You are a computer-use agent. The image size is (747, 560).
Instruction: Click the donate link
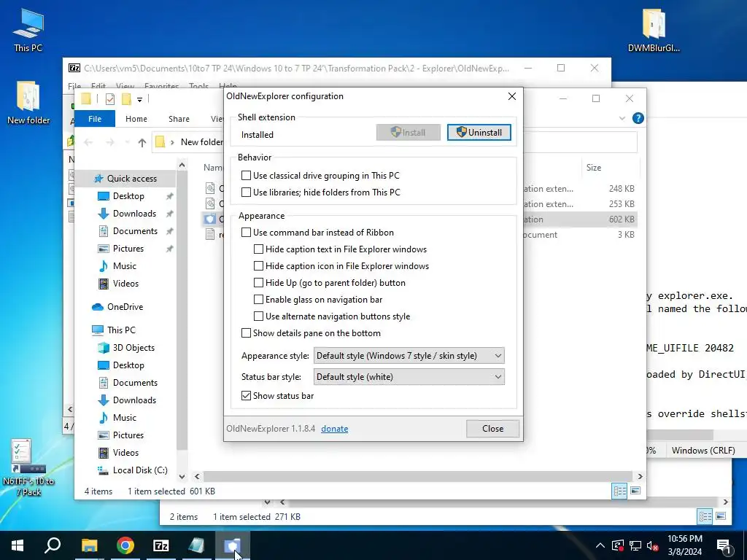coord(334,429)
